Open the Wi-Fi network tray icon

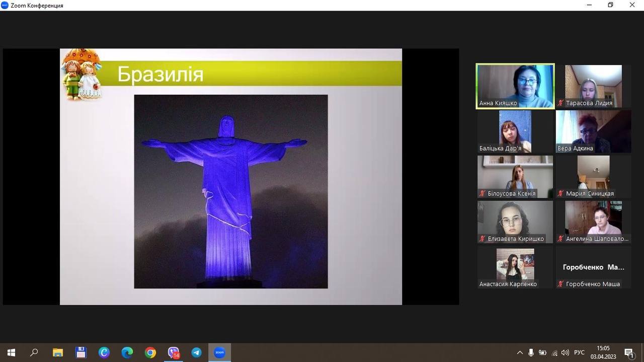coord(554,352)
